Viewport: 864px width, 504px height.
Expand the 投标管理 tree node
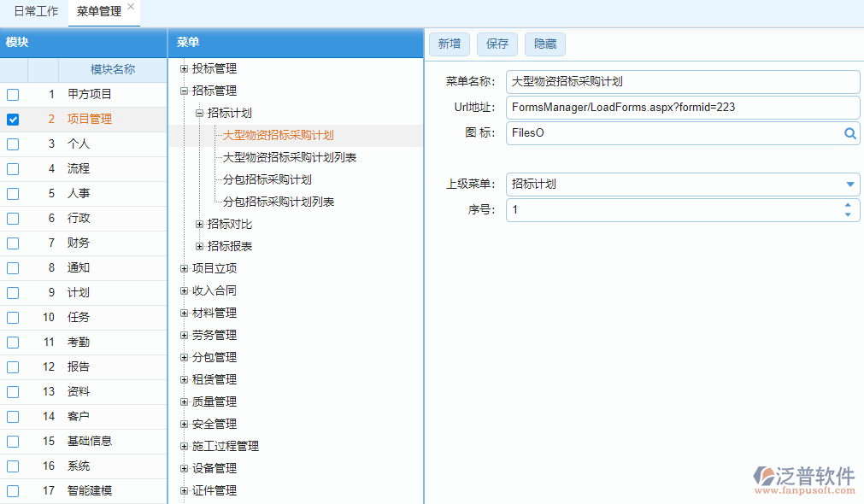click(x=184, y=69)
